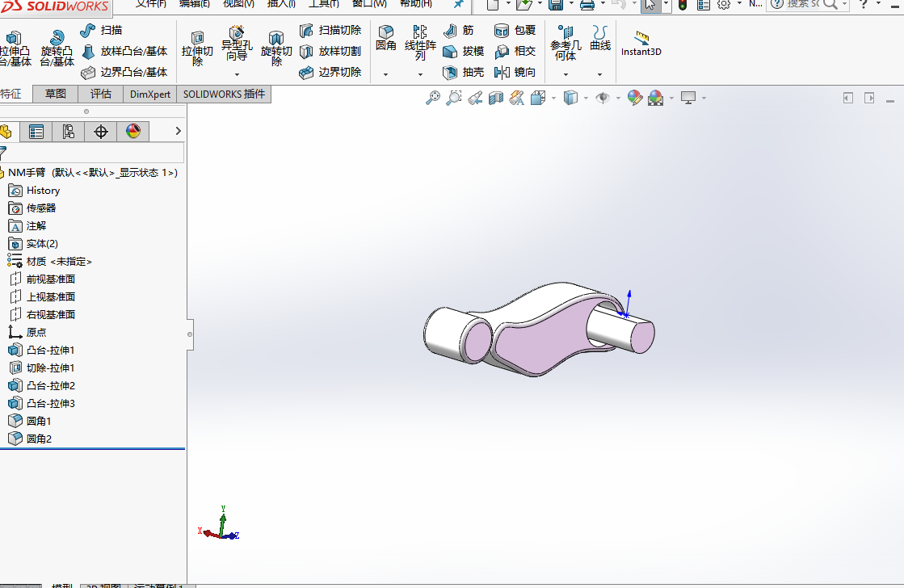
Task: Click the Options gear icon
Action: [724, 5]
